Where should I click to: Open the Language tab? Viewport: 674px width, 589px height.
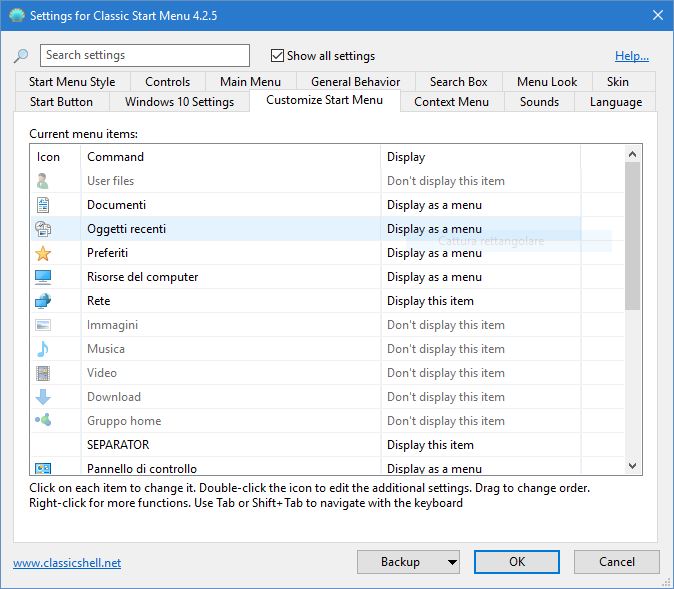click(x=616, y=102)
